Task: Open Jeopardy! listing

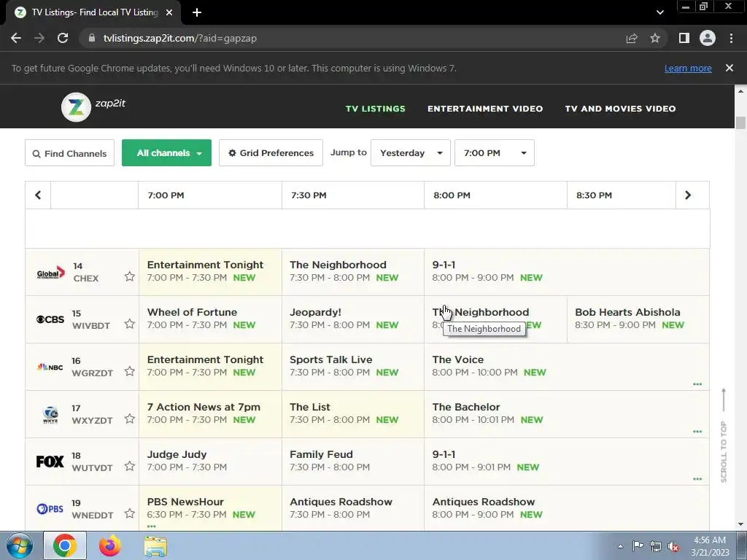Action: (315, 312)
